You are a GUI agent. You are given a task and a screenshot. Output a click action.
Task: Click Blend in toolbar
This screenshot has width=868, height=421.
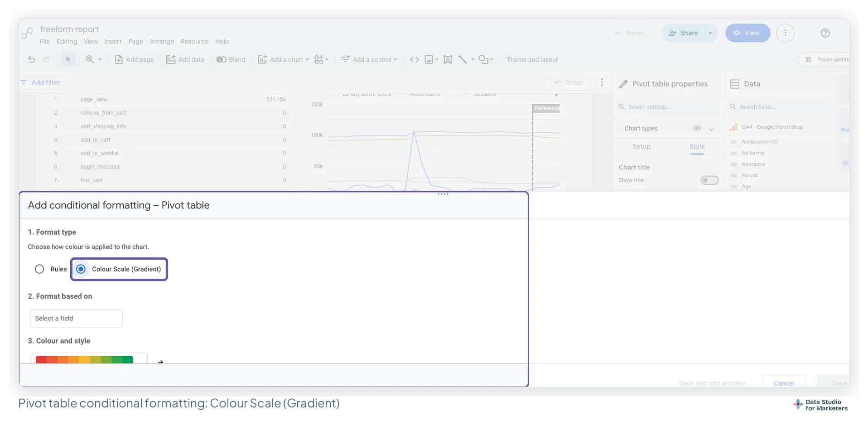pyautogui.click(x=231, y=59)
